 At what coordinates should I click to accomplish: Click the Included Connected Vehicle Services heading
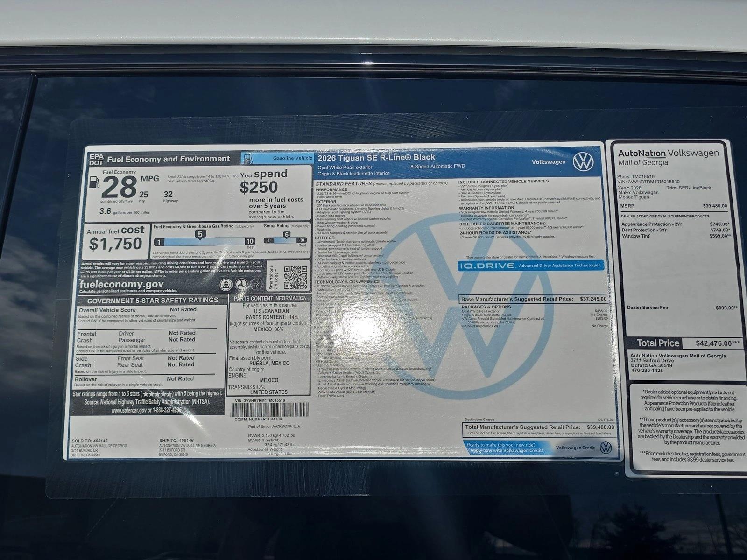point(503,181)
